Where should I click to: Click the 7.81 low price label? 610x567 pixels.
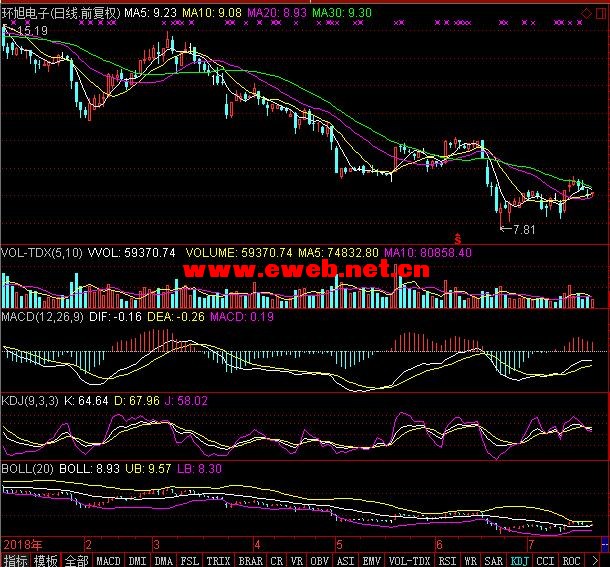[524, 230]
